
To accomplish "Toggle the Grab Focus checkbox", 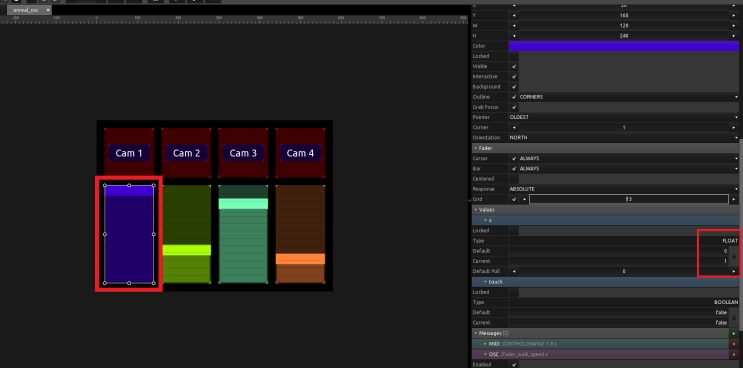I will (514, 107).
